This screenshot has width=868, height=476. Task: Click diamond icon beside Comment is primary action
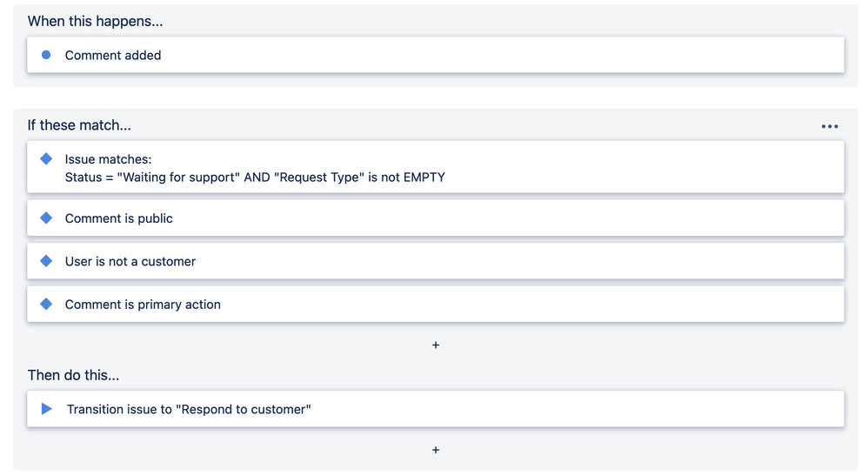[47, 305]
